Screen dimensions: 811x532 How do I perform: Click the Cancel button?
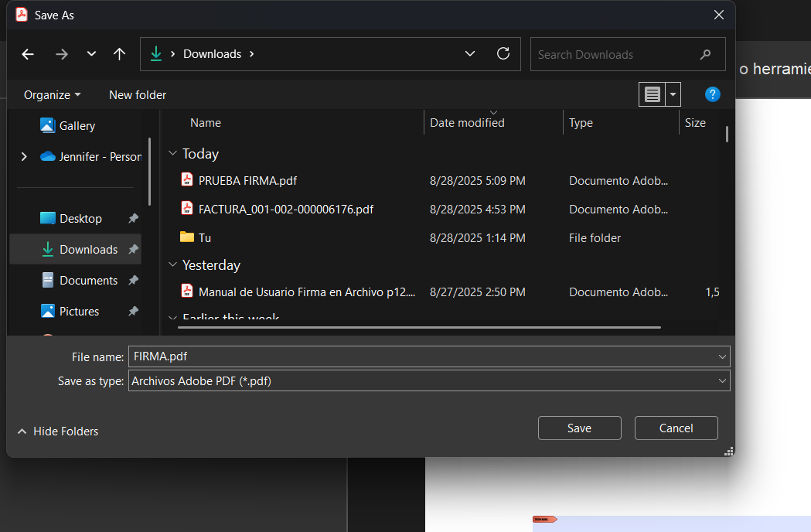pos(676,428)
